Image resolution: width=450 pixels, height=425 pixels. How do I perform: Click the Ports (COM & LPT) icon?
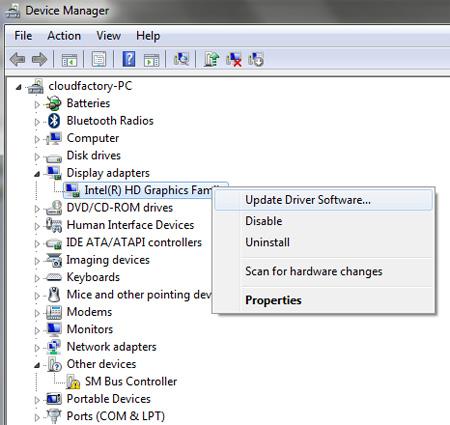tap(54, 416)
